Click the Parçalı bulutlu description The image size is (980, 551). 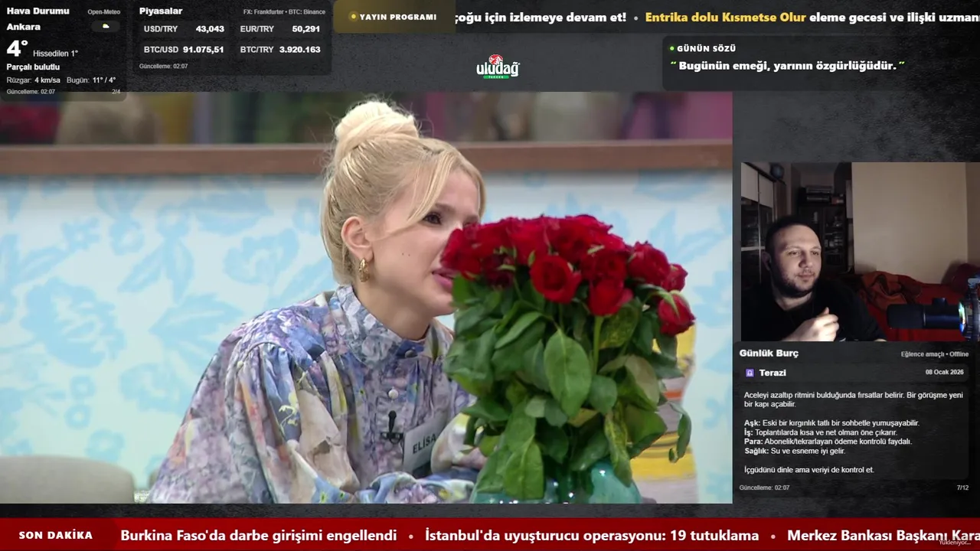[33, 67]
